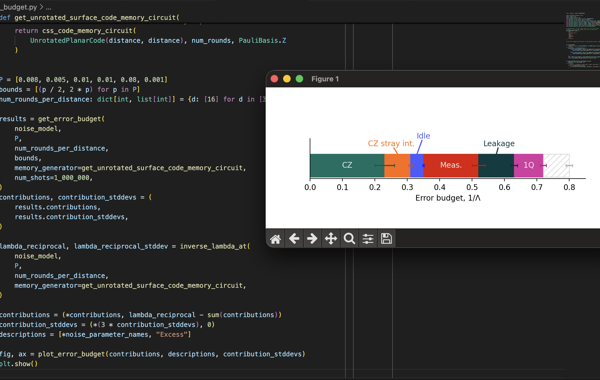600x380 pixels.
Task: Select the orange CZ stray int. segment
Action: click(397, 165)
